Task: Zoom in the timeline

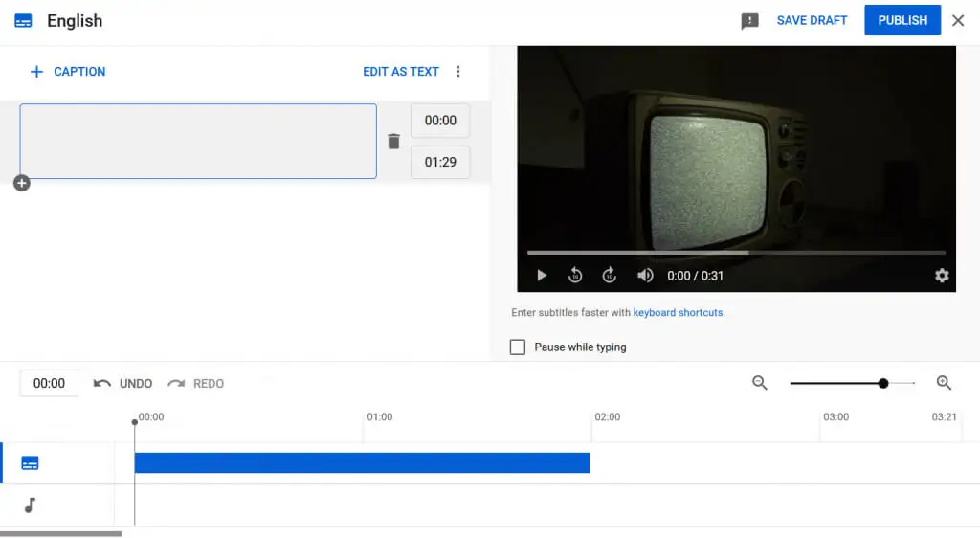Action: coord(944,383)
